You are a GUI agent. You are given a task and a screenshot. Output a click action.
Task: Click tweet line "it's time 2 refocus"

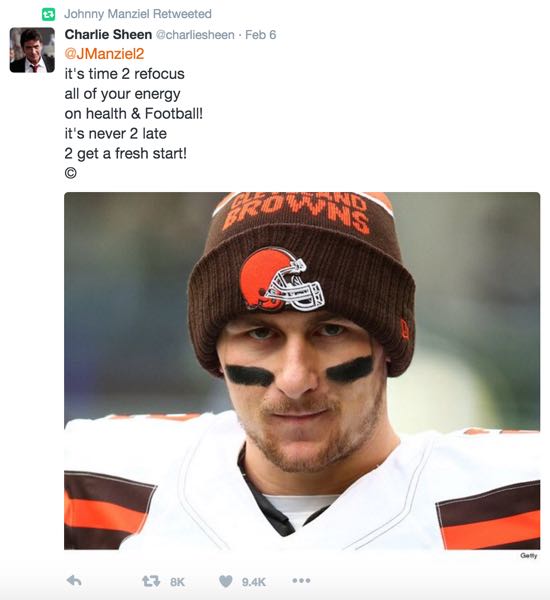point(124,74)
